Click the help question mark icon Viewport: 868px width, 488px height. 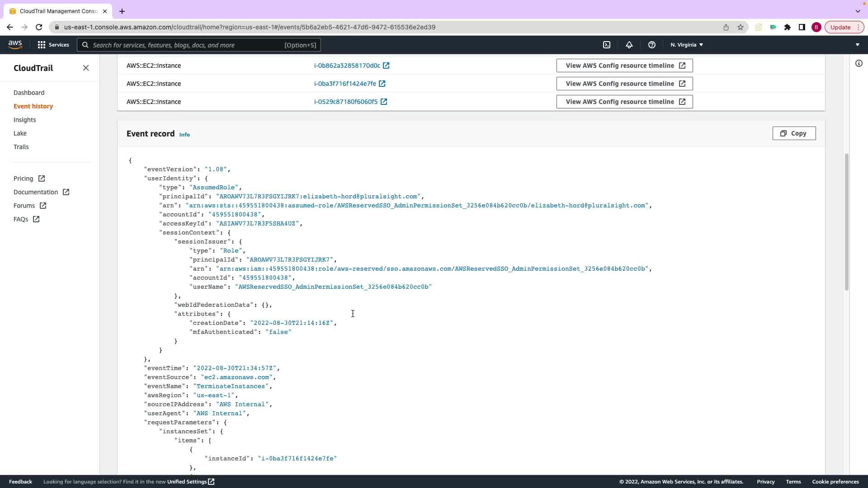click(651, 45)
